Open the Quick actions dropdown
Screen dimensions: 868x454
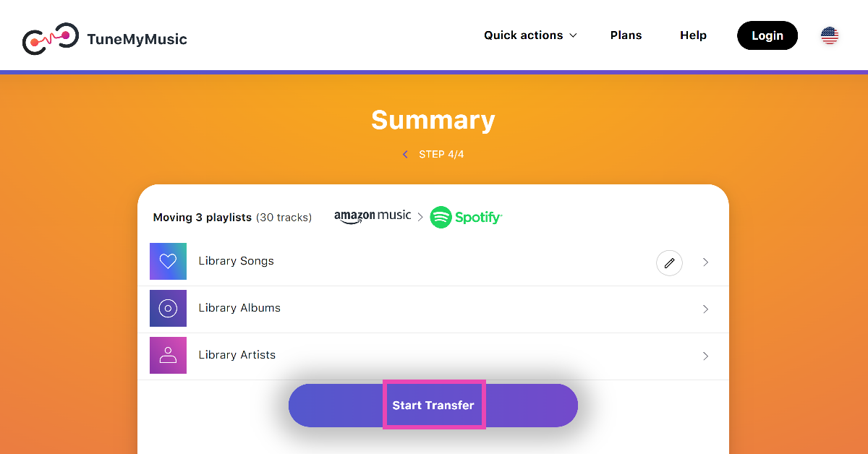click(530, 35)
